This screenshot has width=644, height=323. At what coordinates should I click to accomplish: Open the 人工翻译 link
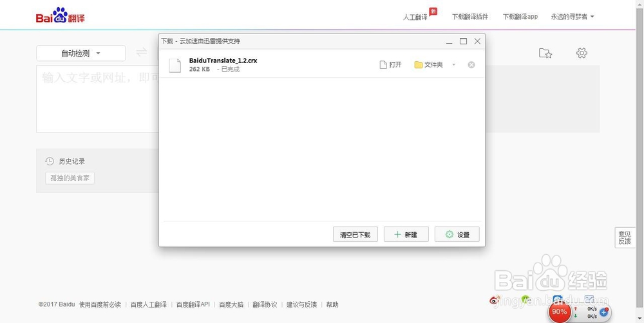(x=415, y=17)
